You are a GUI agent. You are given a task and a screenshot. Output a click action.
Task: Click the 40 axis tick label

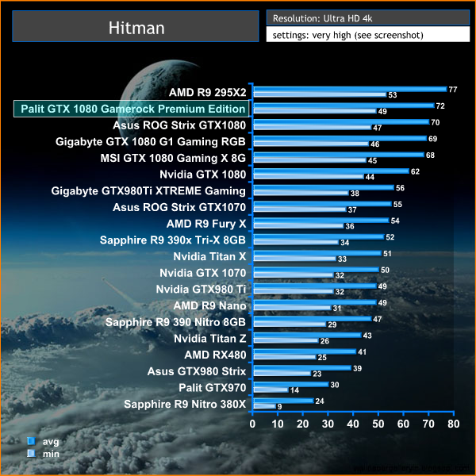[353, 424]
